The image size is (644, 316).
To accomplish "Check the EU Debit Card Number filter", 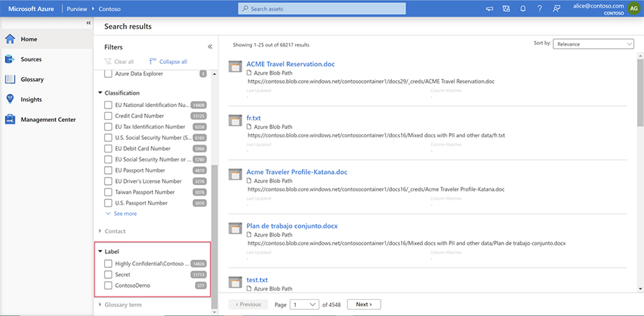I will [x=108, y=148].
